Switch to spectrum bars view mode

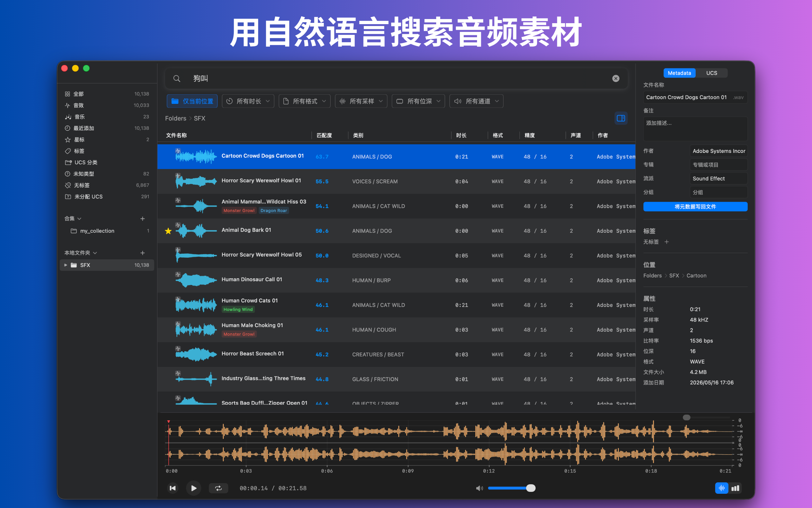pos(735,488)
